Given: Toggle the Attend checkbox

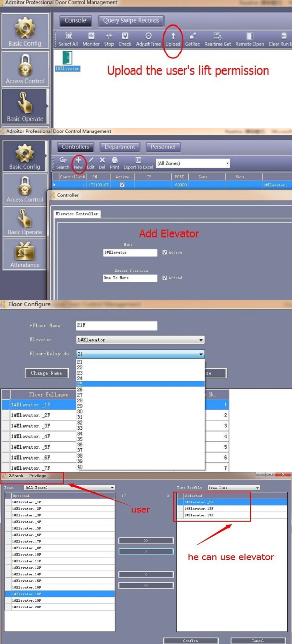Looking at the screenshot, I should click(164, 278).
